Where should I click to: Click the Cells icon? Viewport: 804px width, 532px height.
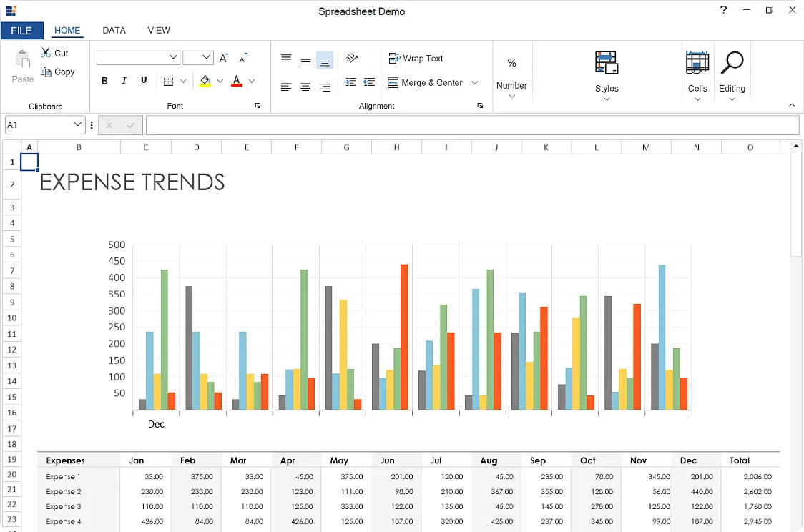pos(697,64)
